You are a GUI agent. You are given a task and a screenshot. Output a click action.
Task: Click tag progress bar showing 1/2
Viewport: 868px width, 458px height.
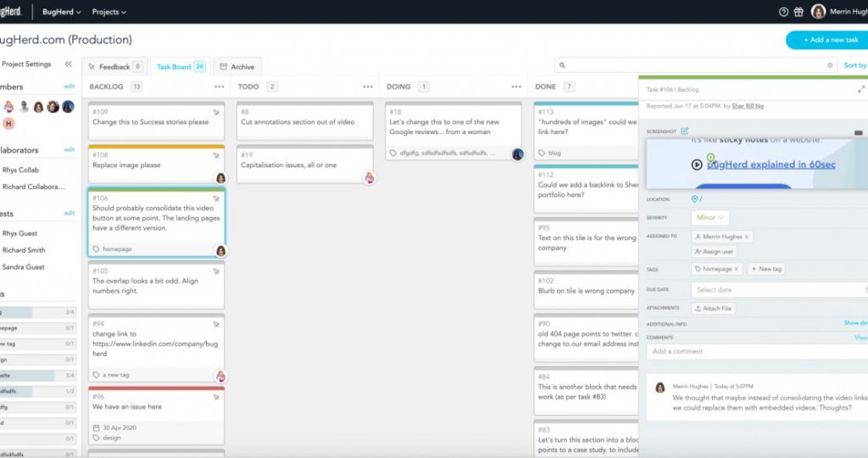[37, 391]
